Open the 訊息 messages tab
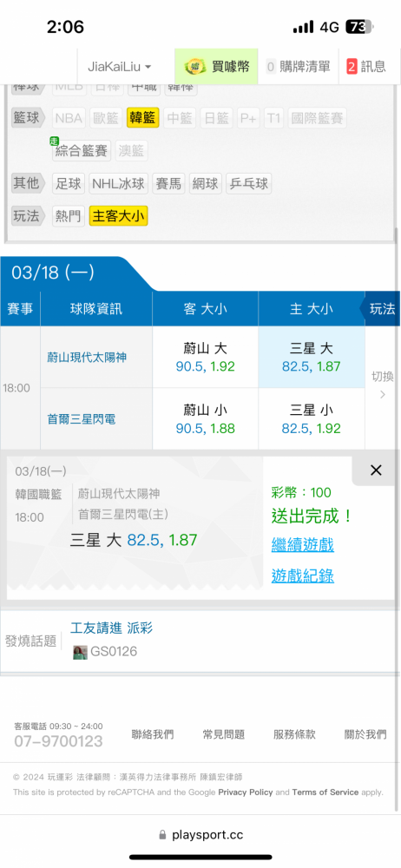Viewport: 401px width, 868px height. click(x=366, y=67)
